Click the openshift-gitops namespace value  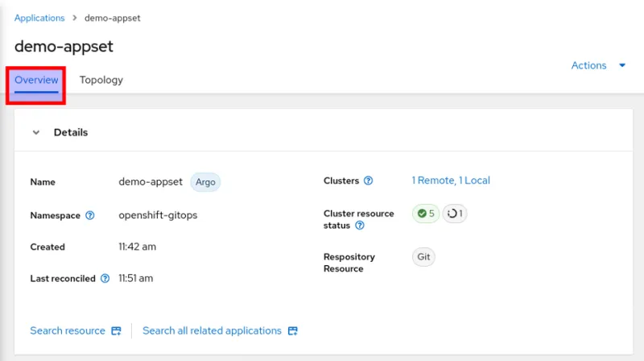tap(158, 215)
